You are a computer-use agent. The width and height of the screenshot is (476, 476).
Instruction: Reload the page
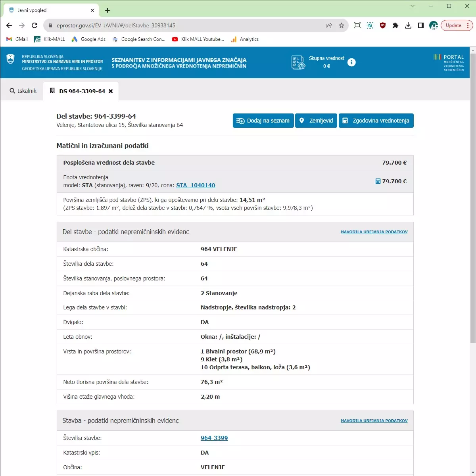(x=35, y=25)
